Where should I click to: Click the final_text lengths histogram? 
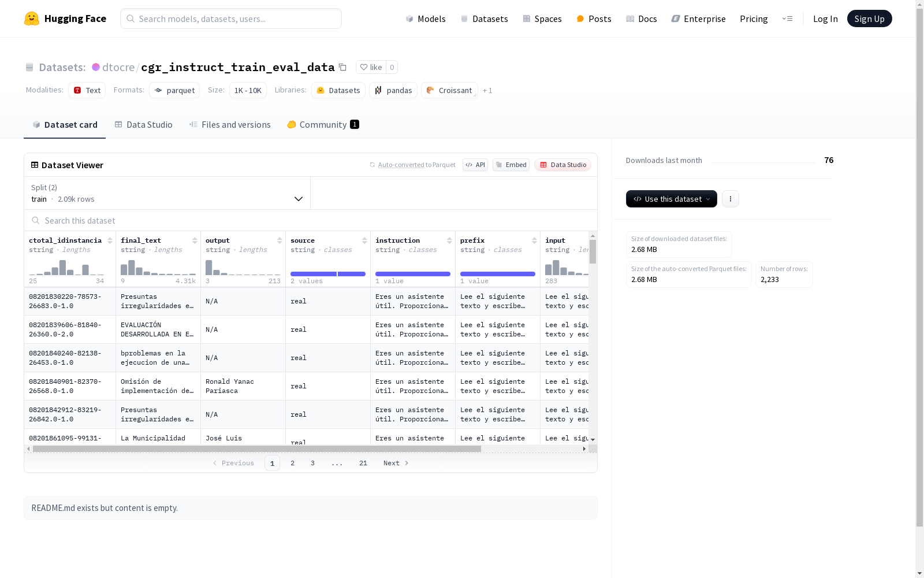[158, 268]
